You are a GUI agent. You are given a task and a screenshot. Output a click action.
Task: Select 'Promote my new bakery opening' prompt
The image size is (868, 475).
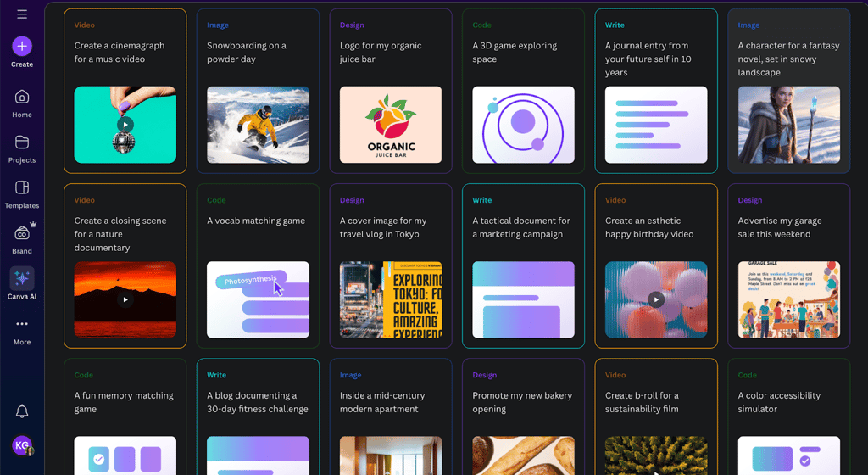(522, 402)
